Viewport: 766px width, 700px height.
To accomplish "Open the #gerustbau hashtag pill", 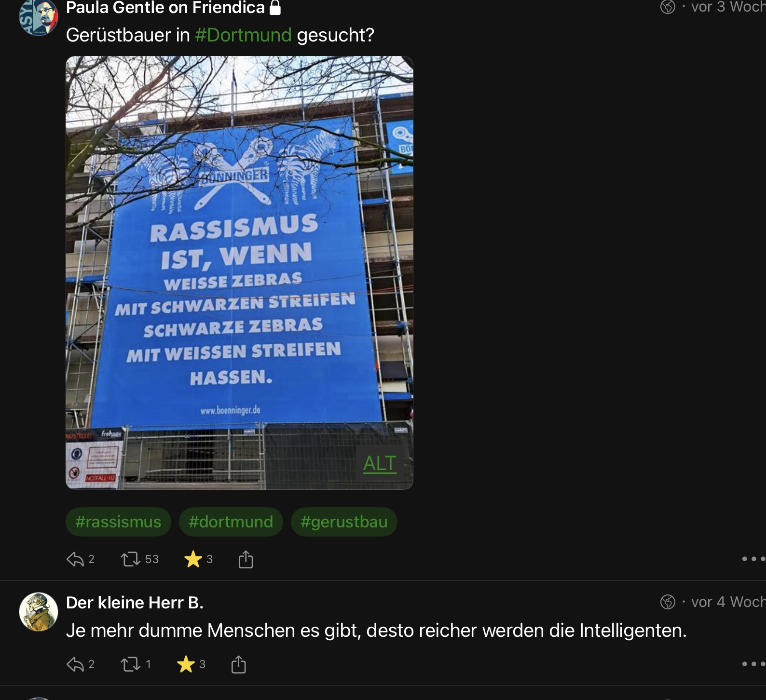I will 344,522.
